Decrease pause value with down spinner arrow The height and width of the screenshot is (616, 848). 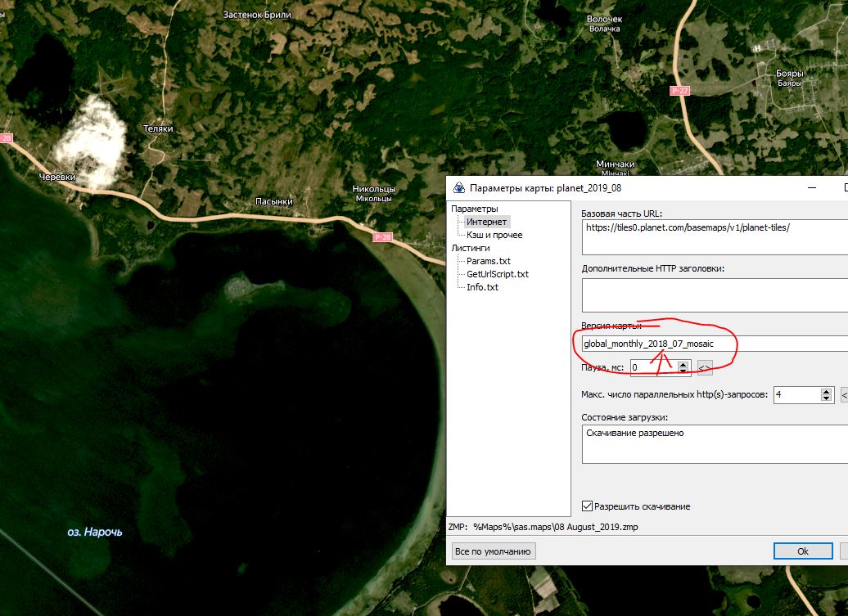click(684, 372)
